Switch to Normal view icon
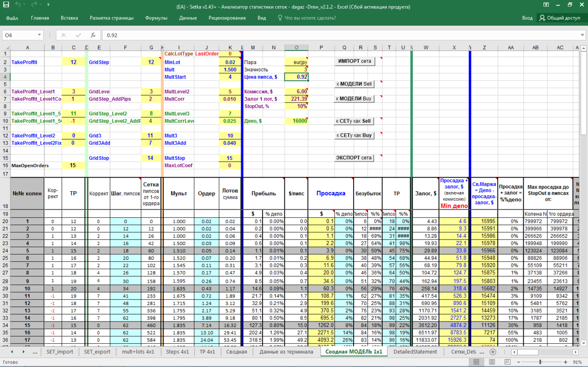Viewport: 588px width, 367px height. click(476, 362)
